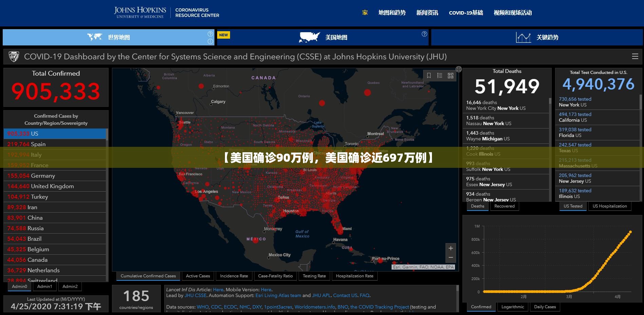Image resolution: width=644 pixels, height=315 pixels.
Task: Select California tested entry
Action: 597,117
